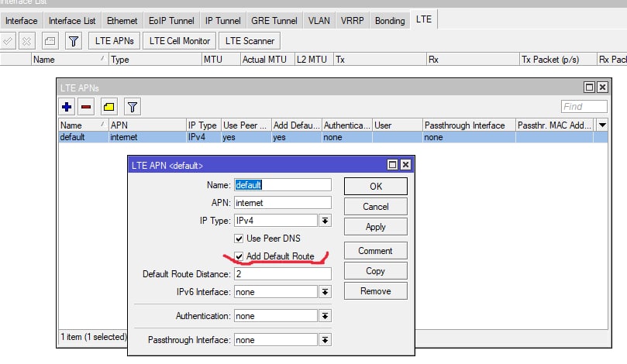
Task: Click the Authentica... column header
Action: (x=347, y=125)
